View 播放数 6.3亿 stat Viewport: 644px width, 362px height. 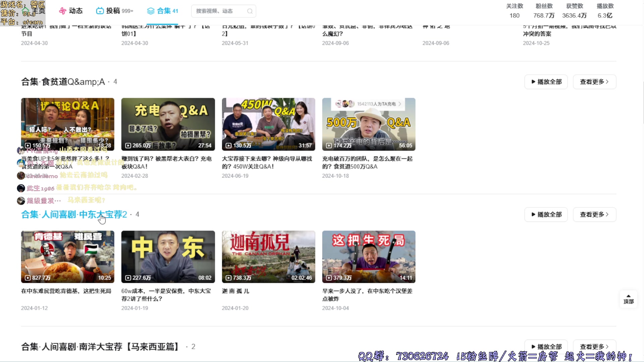[605, 11]
